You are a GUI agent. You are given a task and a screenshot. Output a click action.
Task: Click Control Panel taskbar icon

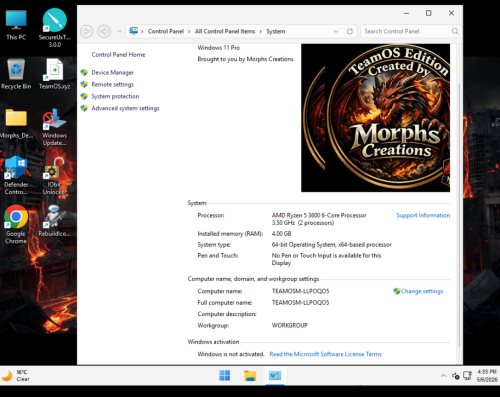[x=275, y=375]
